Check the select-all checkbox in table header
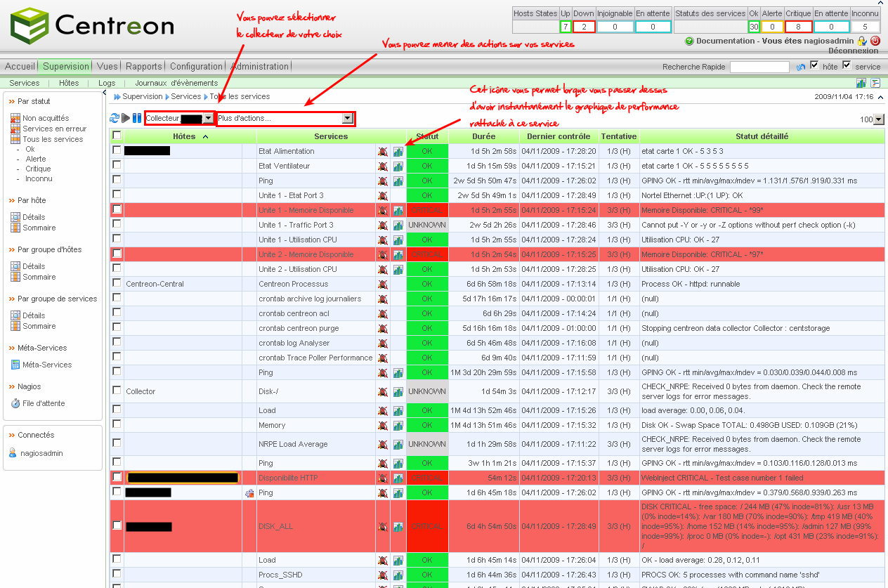This screenshot has height=588, width=888. tap(117, 136)
